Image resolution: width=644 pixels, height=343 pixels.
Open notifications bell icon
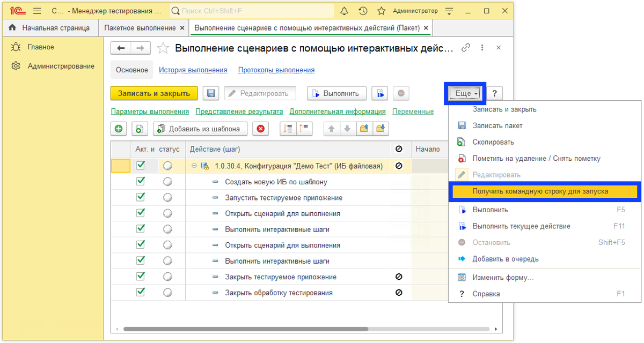(345, 11)
